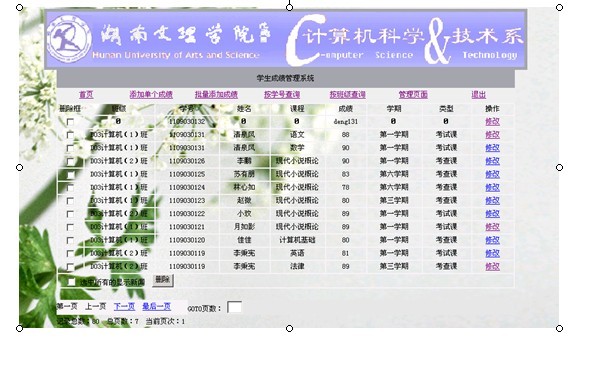
Task: Go to 下一页 next page
Action: 124,306
